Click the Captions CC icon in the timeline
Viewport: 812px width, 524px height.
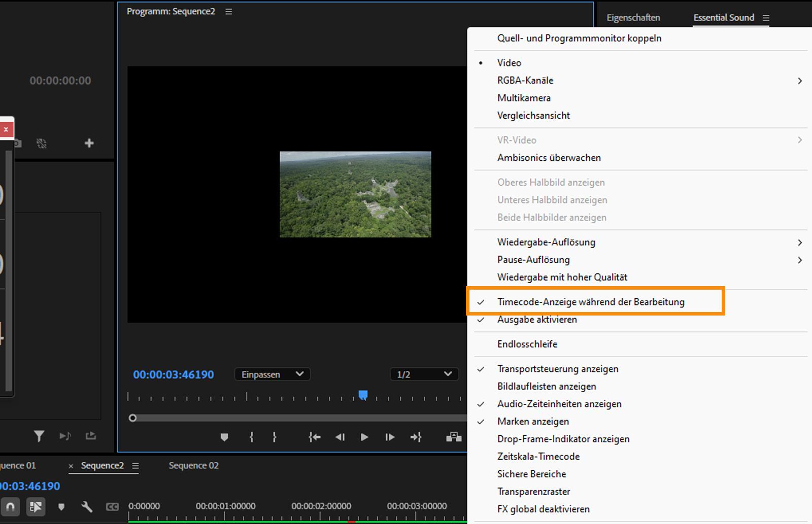tap(113, 507)
